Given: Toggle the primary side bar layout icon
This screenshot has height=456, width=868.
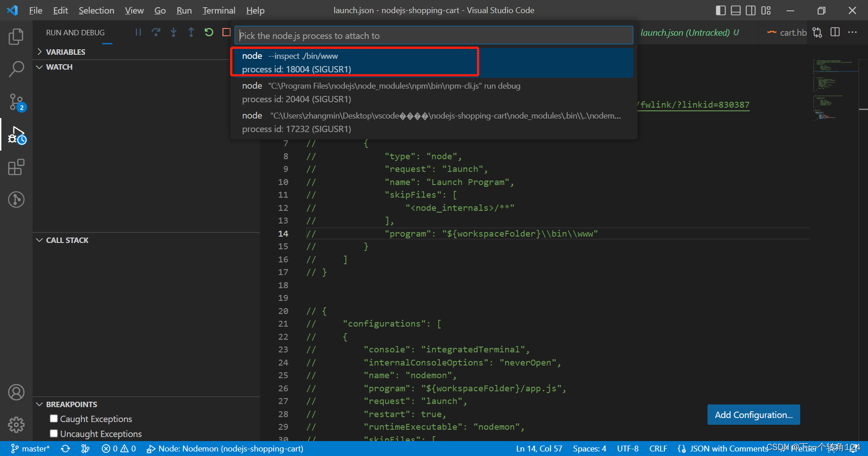Looking at the screenshot, I should [x=721, y=10].
